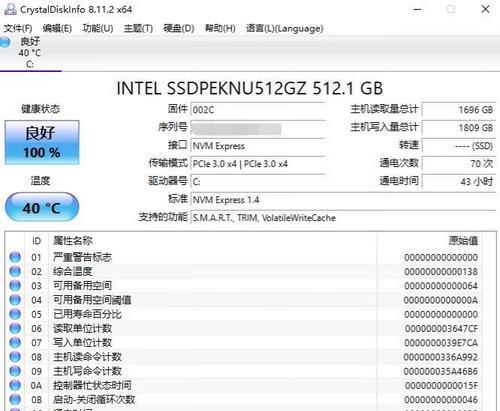Click status icon for attribute 0A
500x411 pixels.
tap(15, 385)
